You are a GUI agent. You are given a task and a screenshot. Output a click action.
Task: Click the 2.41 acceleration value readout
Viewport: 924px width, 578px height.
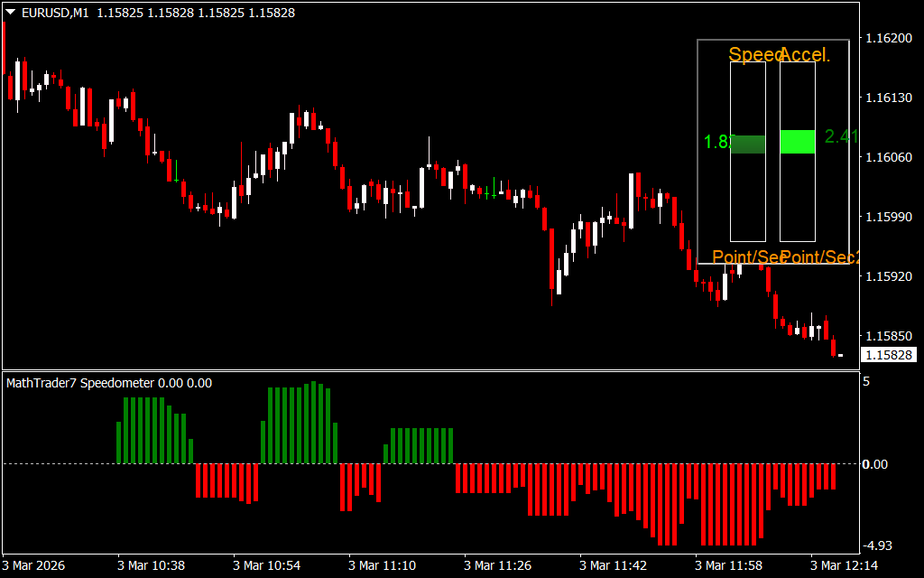click(840, 136)
